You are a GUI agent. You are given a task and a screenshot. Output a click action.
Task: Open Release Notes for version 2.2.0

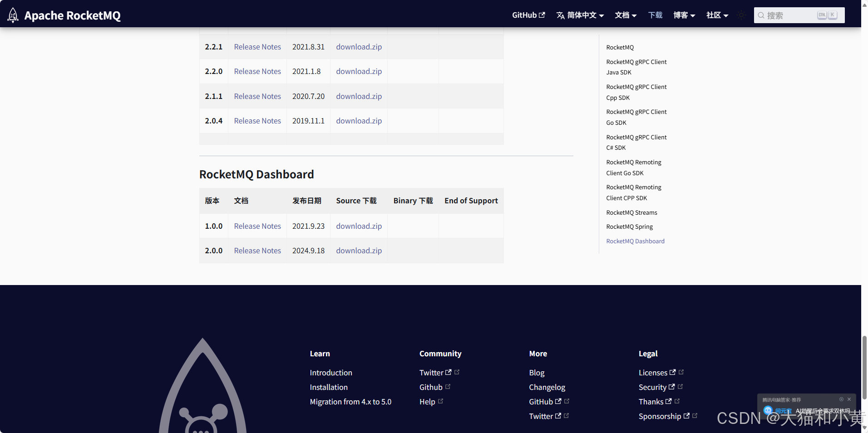point(257,71)
